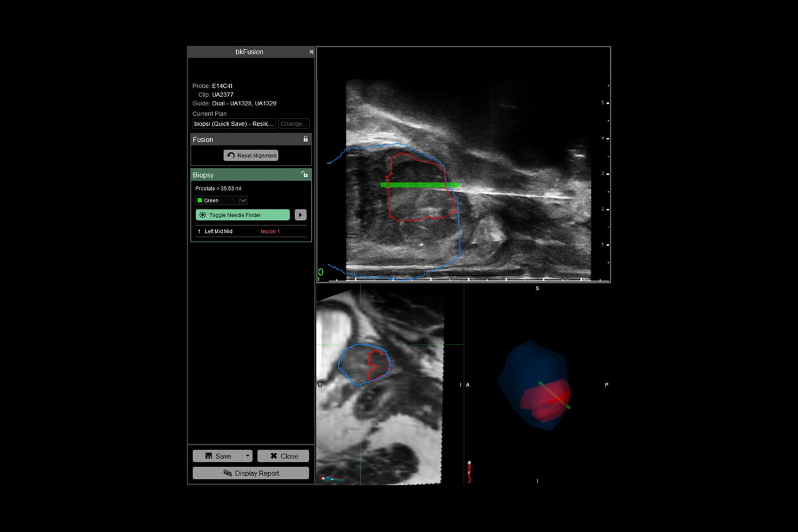Click Change next to Current Plan

[293, 123]
